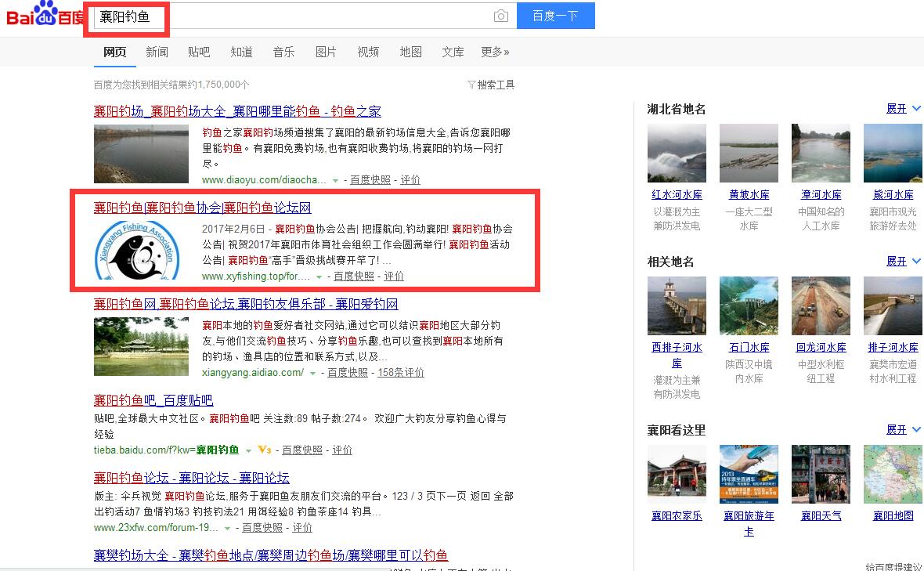Select the 图片 tab
924x571 pixels.
tap(326, 52)
